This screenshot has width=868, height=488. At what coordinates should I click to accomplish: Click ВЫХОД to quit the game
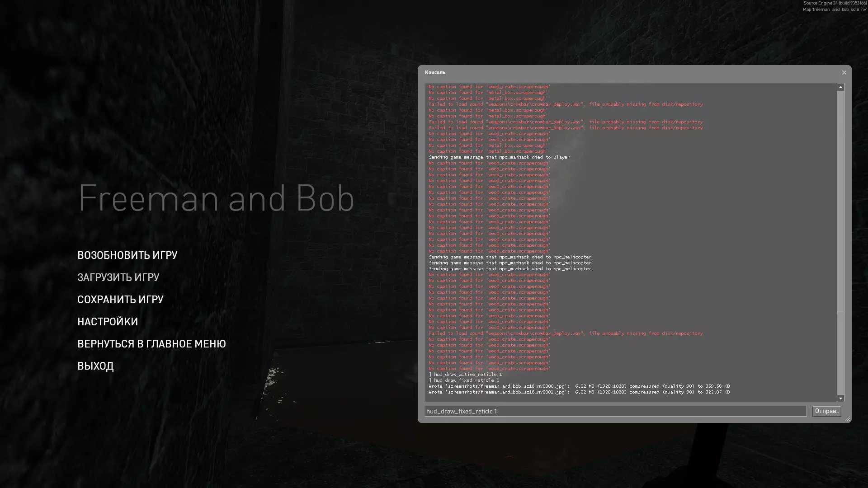click(x=95, y=366)
